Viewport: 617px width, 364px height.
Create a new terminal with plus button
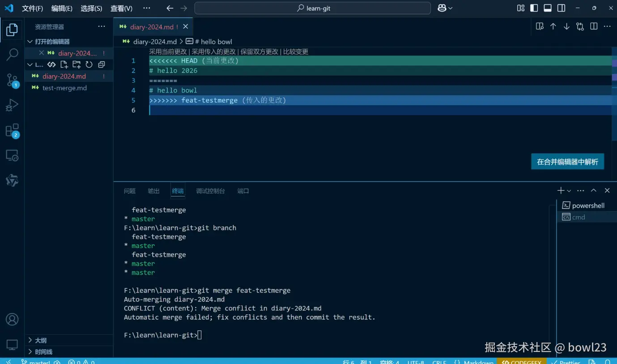[x=561, y=190]
